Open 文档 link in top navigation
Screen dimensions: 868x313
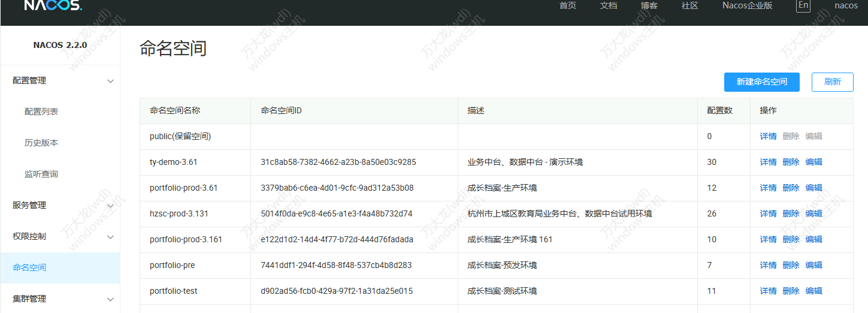coord(608,5)
